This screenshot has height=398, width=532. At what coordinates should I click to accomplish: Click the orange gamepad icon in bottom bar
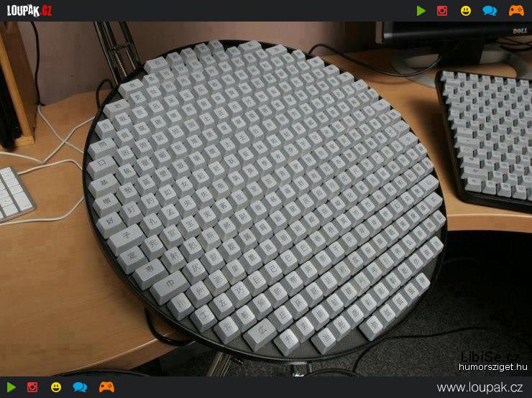(x=106, y=387)
